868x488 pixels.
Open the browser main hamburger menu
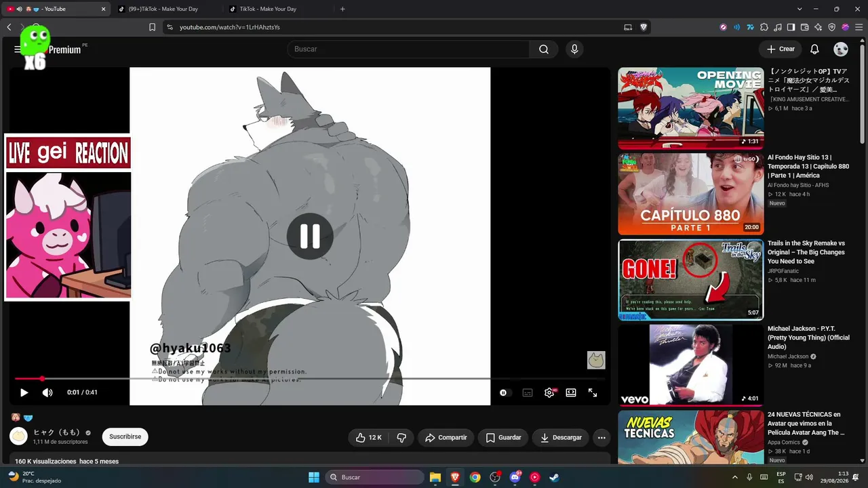pyautogui.click(x=858, y=27)
